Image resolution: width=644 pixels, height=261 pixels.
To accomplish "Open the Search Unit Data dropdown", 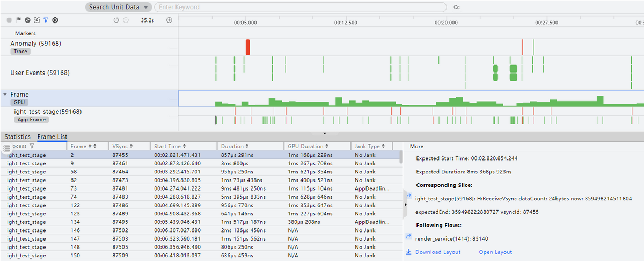I will pos(119,7).
